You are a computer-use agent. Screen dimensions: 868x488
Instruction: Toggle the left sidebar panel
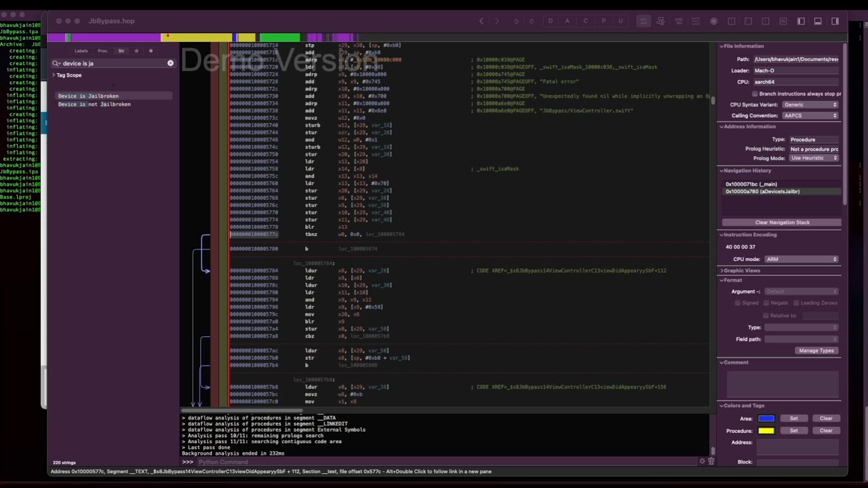click(801, 21)
